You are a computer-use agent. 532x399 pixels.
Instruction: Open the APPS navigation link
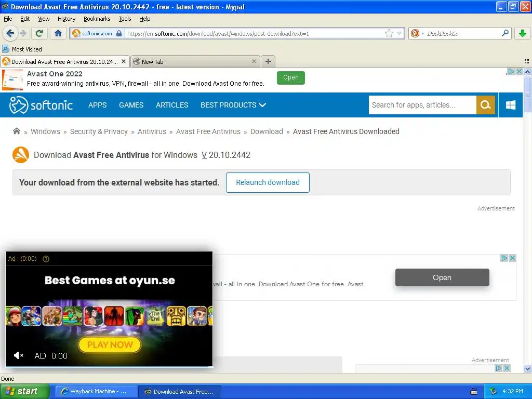click(x=97, y=105)
